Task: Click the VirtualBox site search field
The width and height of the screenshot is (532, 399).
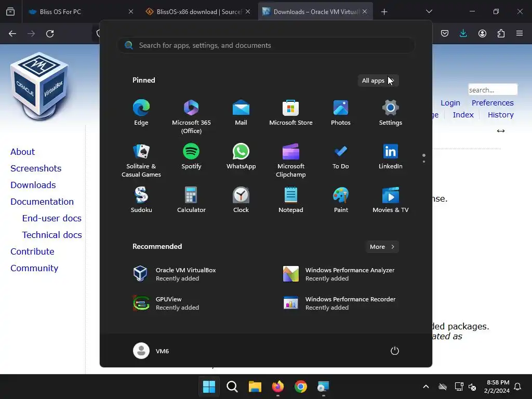Action: 493,90
